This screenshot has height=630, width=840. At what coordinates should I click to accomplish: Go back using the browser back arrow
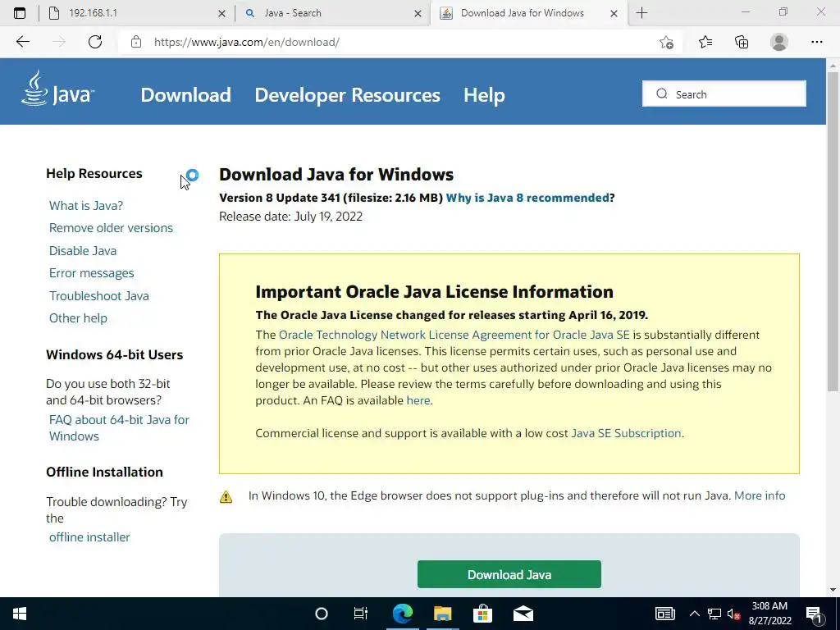(22, 42)
